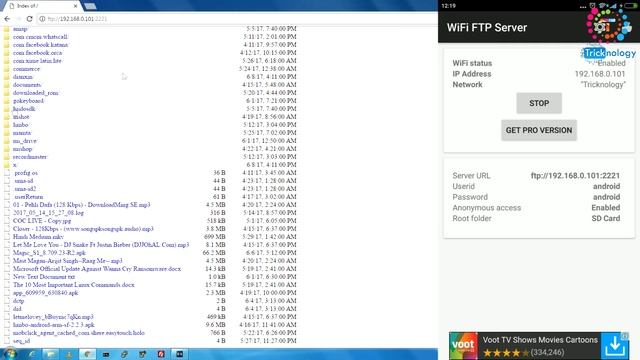
Task: Stop the FTP server with STOP button
Action: point(539,103)
